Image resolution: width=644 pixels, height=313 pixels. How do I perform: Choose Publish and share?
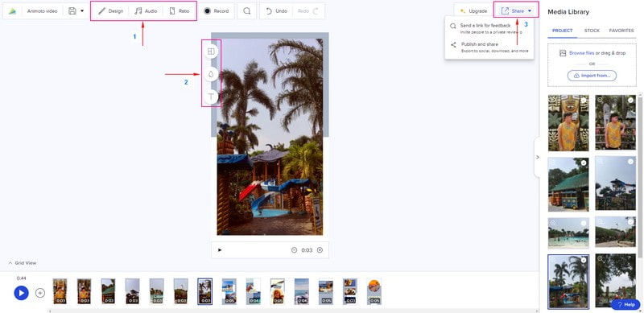489,47
